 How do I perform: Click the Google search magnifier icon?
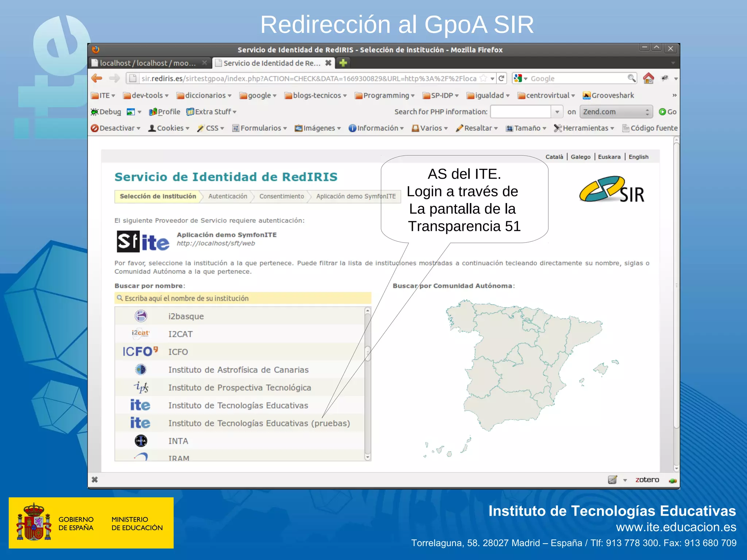tap(631, 78)
